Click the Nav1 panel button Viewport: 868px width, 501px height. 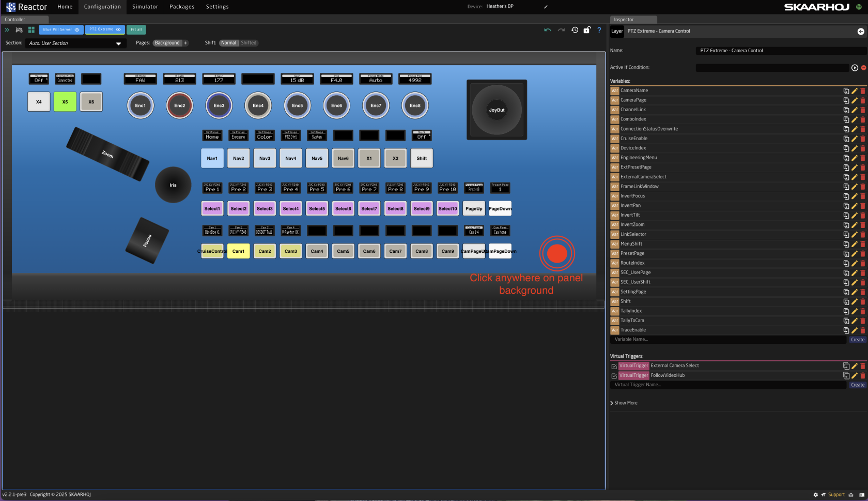(212, 158)
